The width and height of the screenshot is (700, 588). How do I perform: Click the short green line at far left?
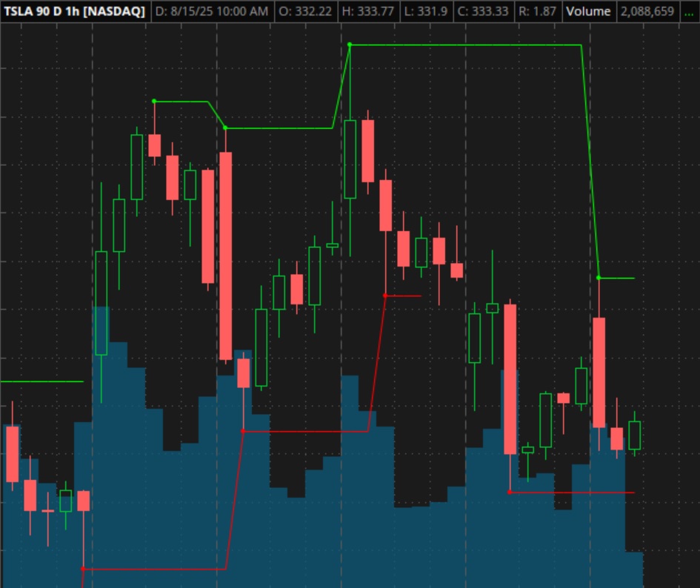(41, 381)
